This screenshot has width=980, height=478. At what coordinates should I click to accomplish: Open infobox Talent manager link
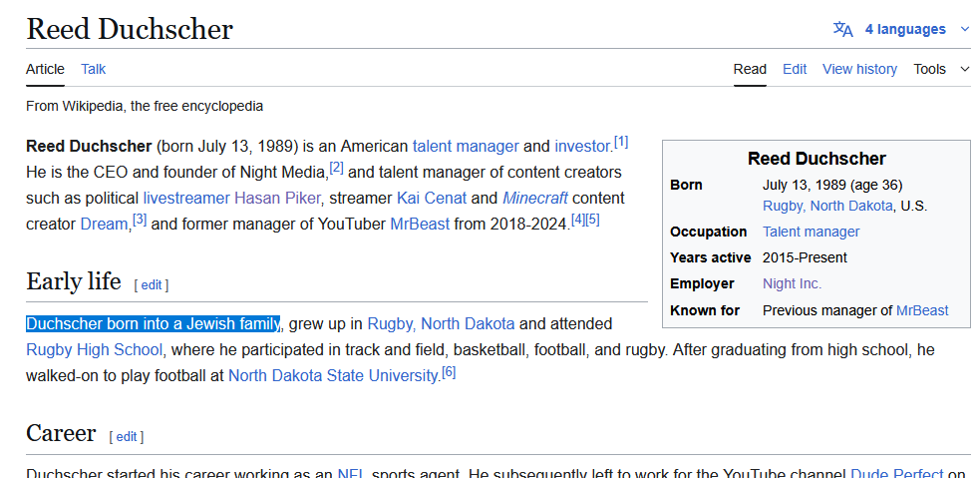tap(811, 232)
